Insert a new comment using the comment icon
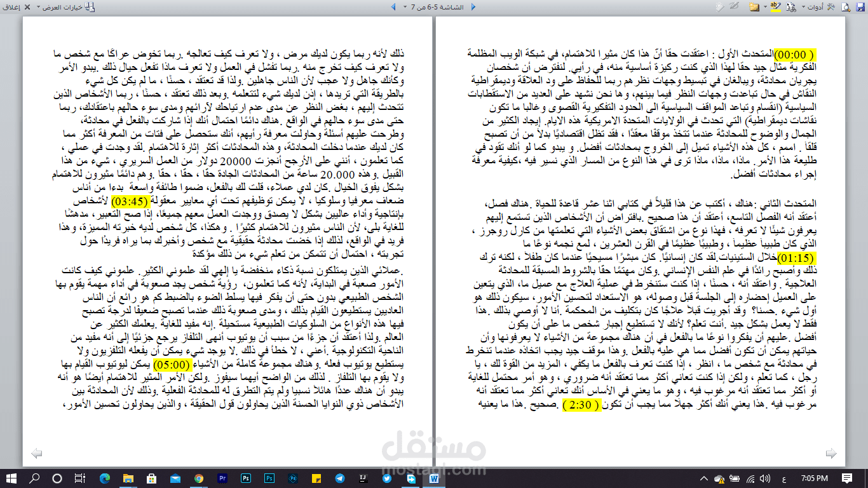The width and height of the screenshot is (868, 488). click(754, 7)
